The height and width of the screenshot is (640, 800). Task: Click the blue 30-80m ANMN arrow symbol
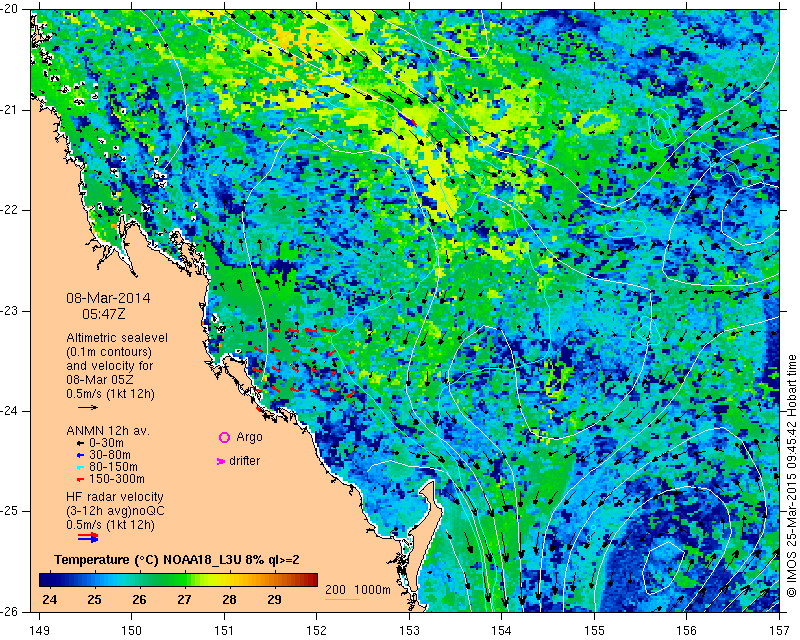pos(80,455)
